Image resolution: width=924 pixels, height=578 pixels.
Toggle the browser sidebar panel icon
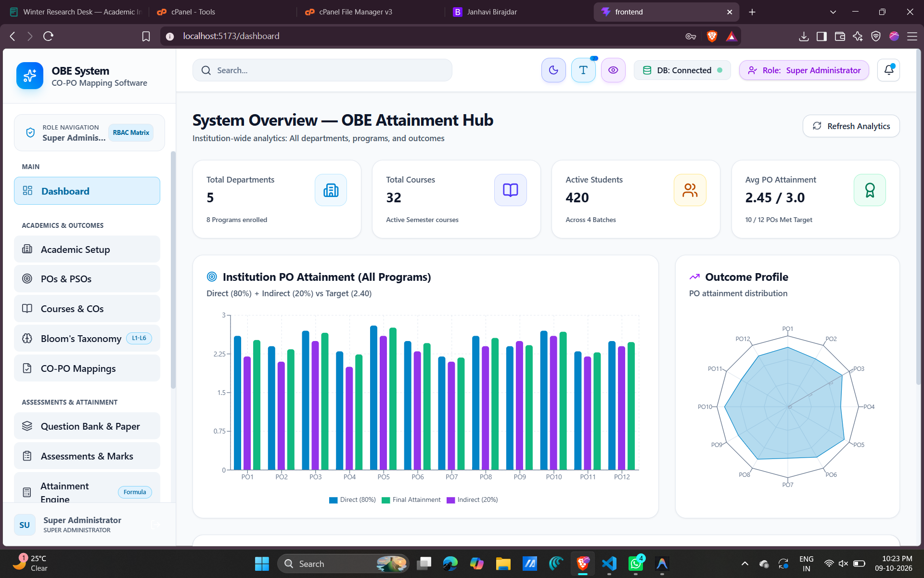click(822, 36)
